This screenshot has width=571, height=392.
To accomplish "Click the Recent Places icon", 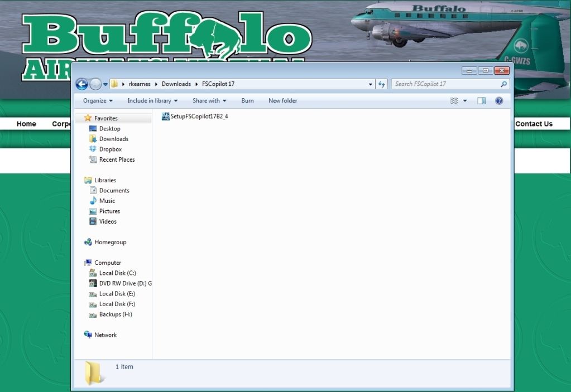I will (93, 159).
